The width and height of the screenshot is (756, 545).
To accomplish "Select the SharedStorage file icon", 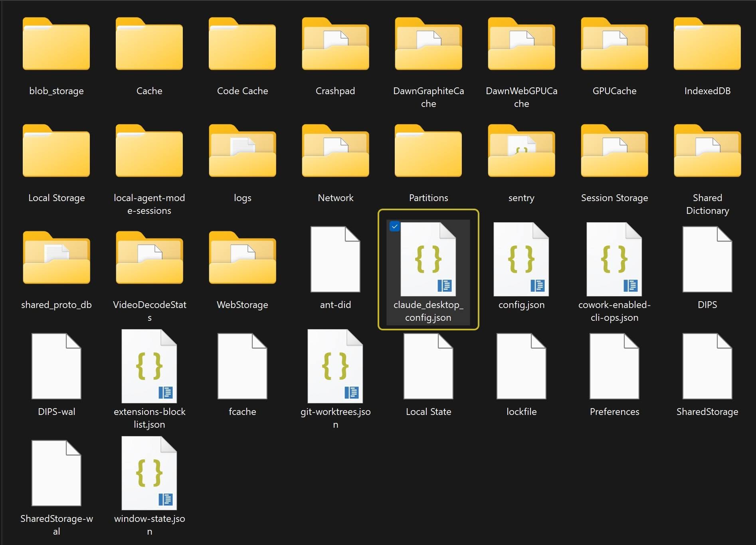I will click(707, 366).
